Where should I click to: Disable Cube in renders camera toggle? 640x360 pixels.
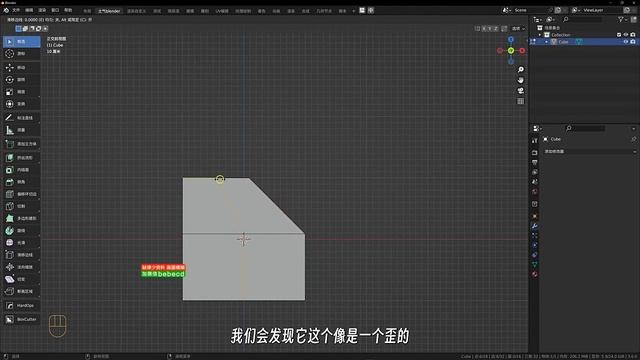633,42
